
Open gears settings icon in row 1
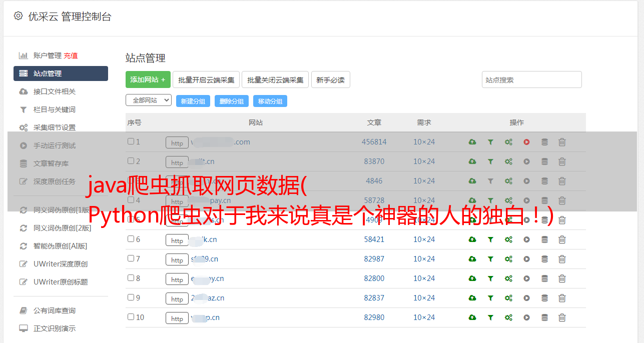(x=508, y=142)
